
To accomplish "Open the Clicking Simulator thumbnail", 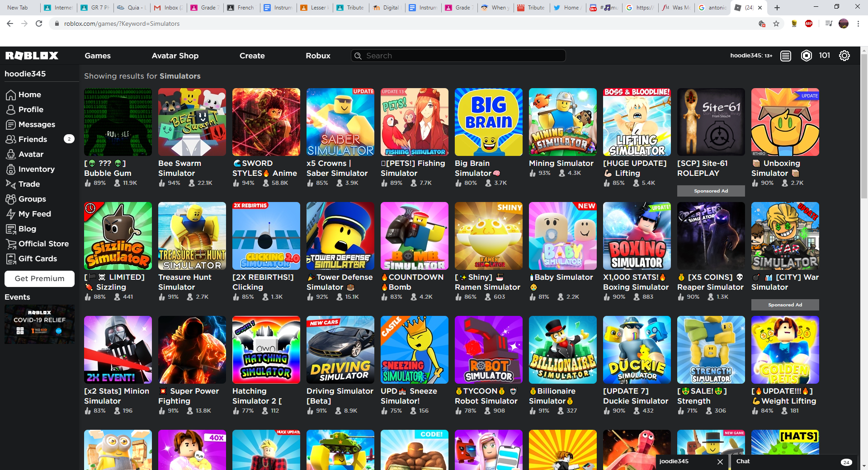I will 266,236.
